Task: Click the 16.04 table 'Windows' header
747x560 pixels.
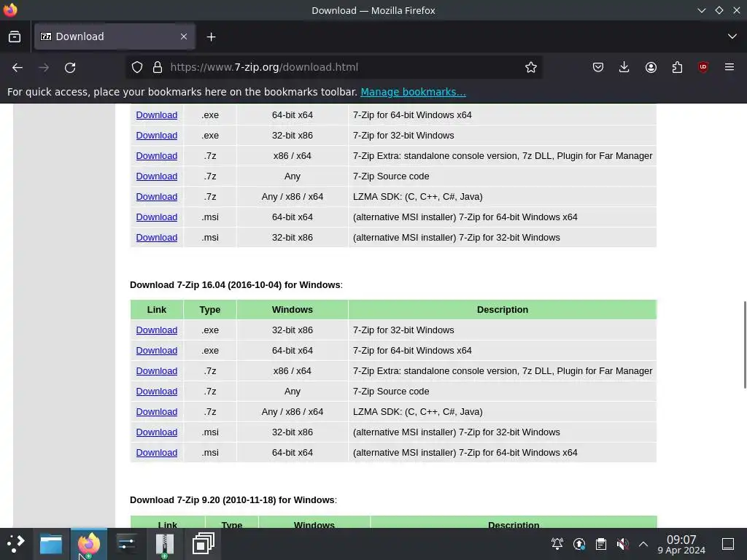Action: pos(292,309)
